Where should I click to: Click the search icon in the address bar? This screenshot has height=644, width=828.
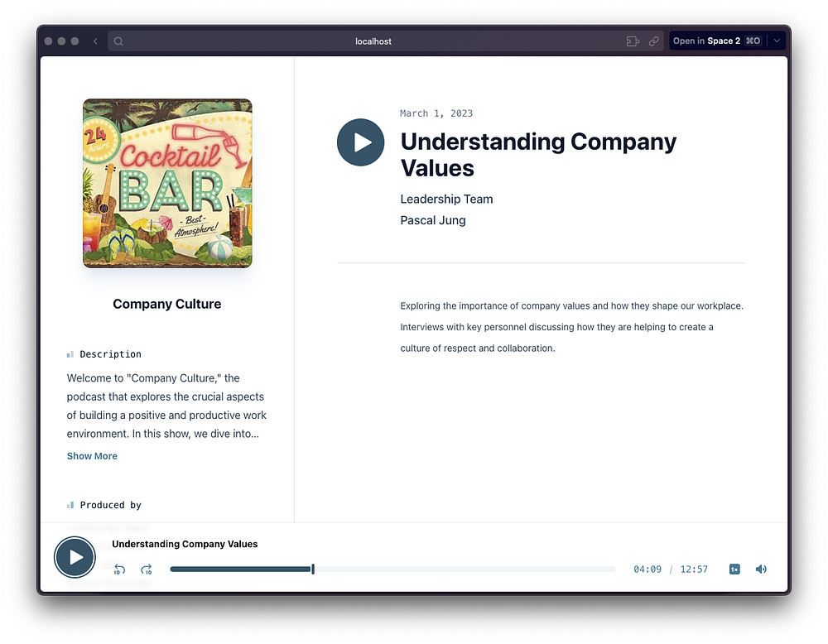[118, 41]
